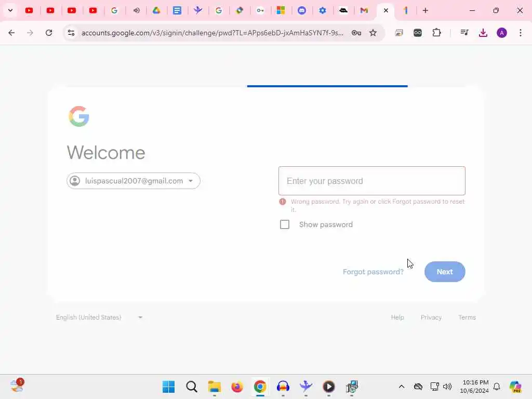This screenshot has width=532, height=399.
Task: Open the Chrome downloads icon
Action: click(x=483, y=33)
